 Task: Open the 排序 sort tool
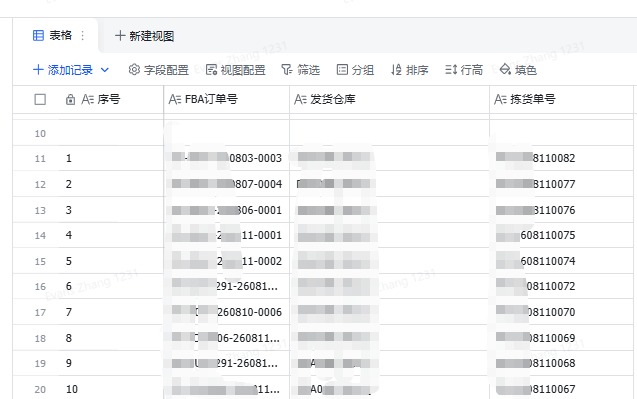click(x=410, y=70)
